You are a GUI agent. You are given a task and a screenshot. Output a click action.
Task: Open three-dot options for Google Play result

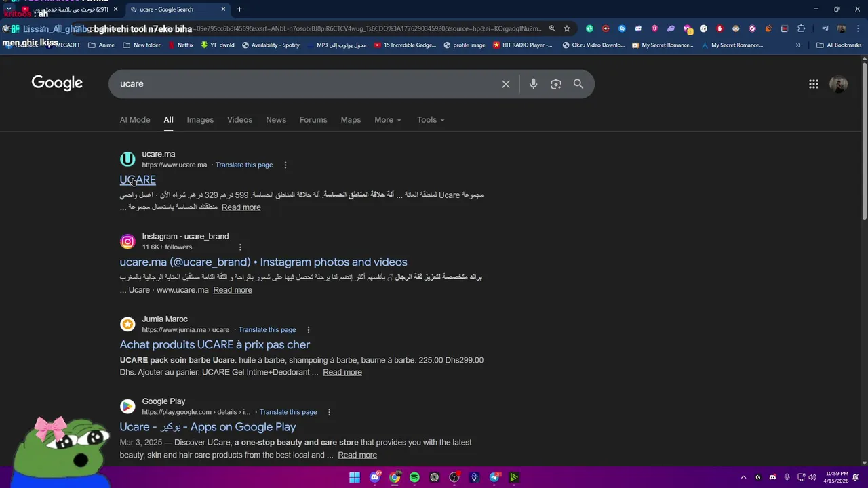tap(329, 412)
